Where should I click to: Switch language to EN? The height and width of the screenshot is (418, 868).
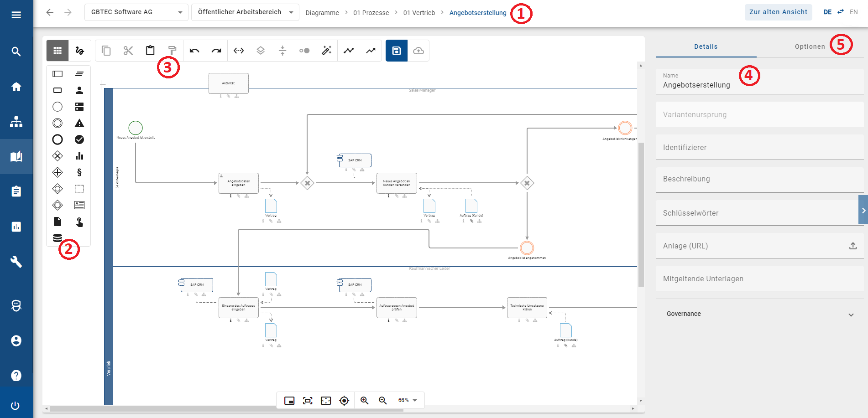coord(853,12)
